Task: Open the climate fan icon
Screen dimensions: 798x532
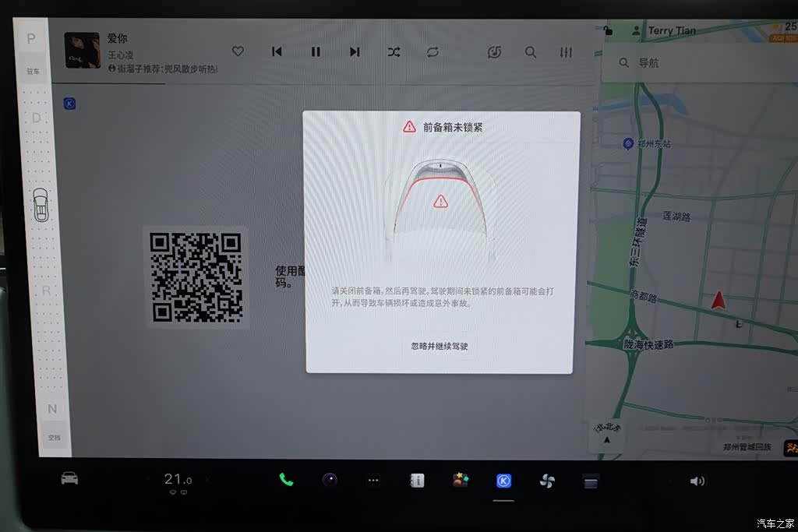Action: pyautogui.click(x=547, y=481)
